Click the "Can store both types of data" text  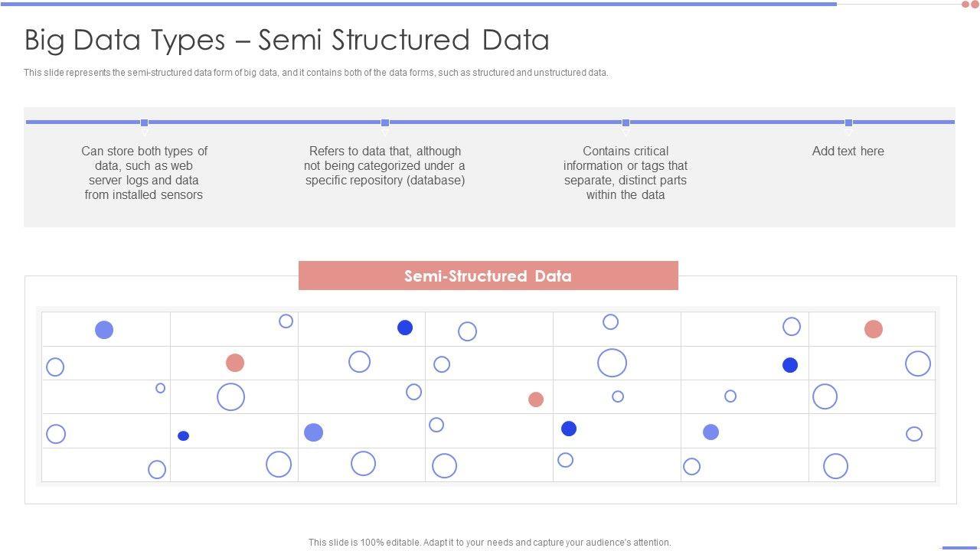pyautogui.click(x=144, y=173)
